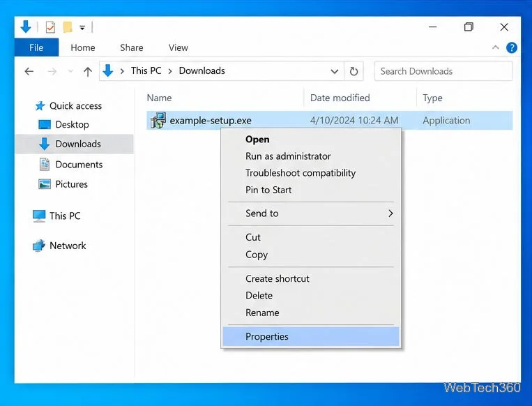Click the Documents page icon
This screenshot has height=406, width=532.
click(x=45, y=165)
